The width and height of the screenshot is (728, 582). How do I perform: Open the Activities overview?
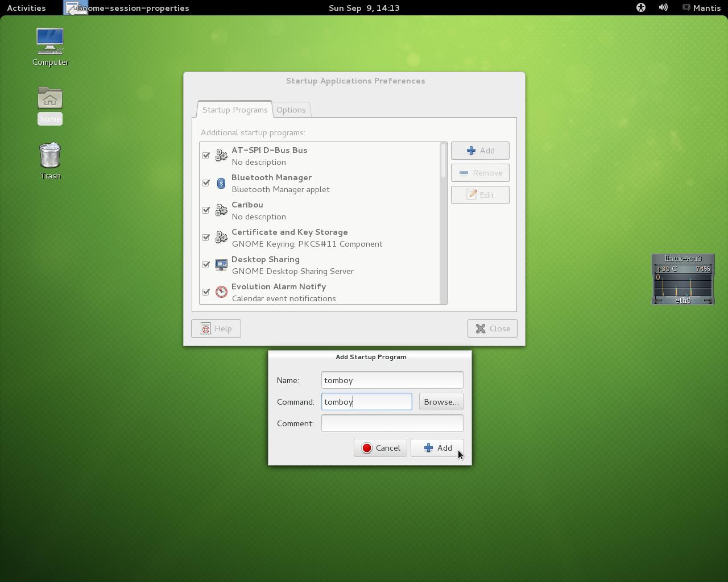click(26, 7)
